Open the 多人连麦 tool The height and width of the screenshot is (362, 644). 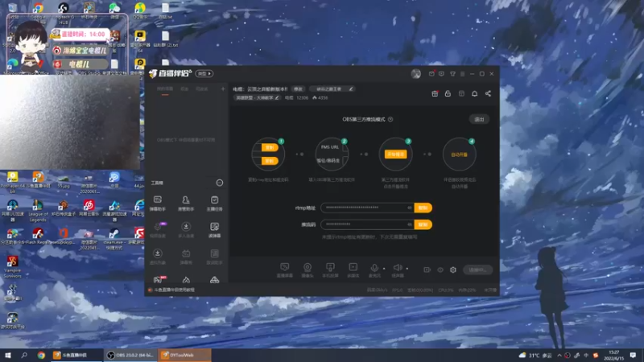(x=186, y=230)
